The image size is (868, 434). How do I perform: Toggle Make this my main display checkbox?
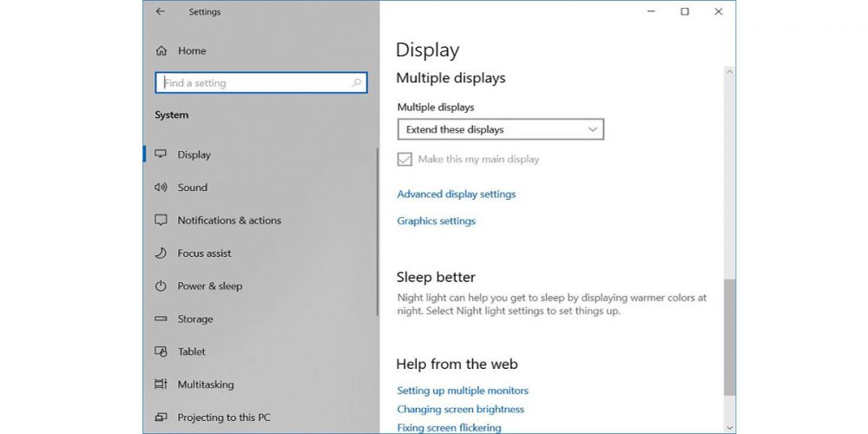pos(404,160)
